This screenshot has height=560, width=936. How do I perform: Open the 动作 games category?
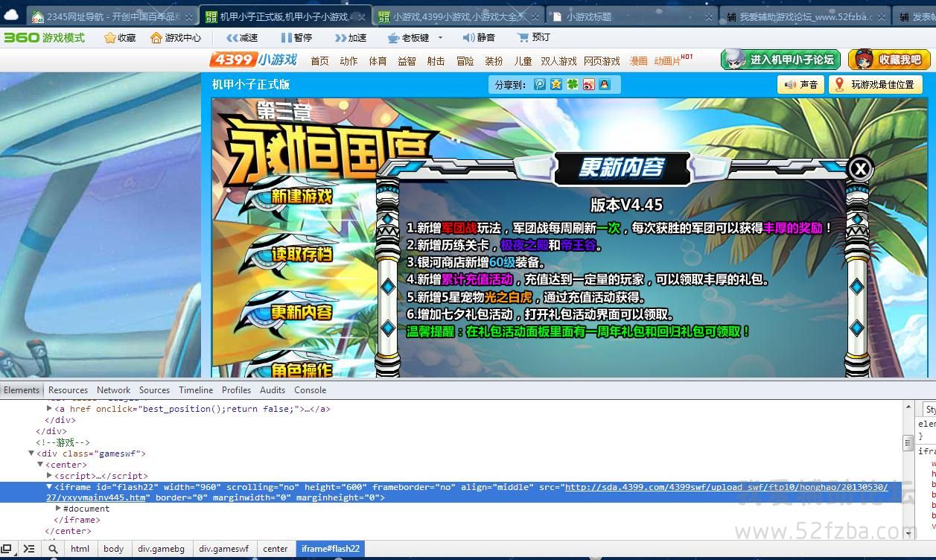[x=348, y=61]
